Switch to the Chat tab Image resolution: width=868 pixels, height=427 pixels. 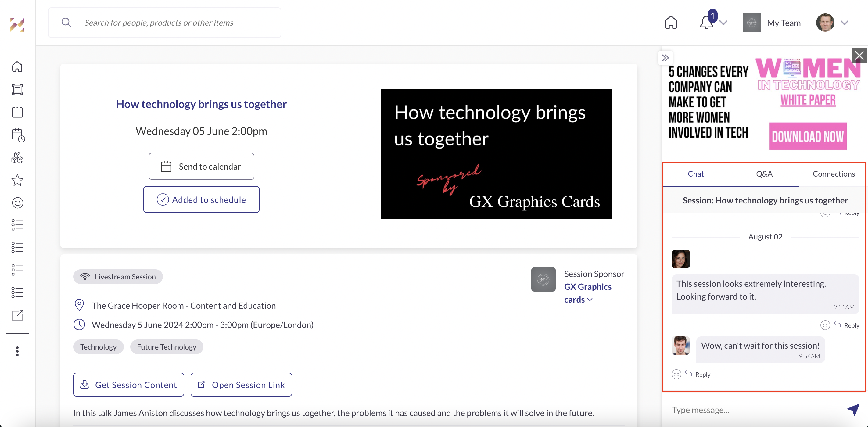(695, 174)
